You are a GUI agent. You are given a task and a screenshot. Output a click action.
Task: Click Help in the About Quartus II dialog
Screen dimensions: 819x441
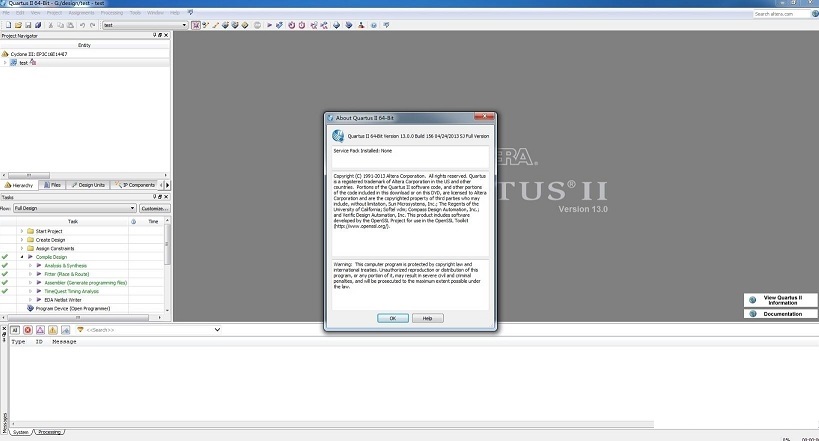[x=427, y=318]
